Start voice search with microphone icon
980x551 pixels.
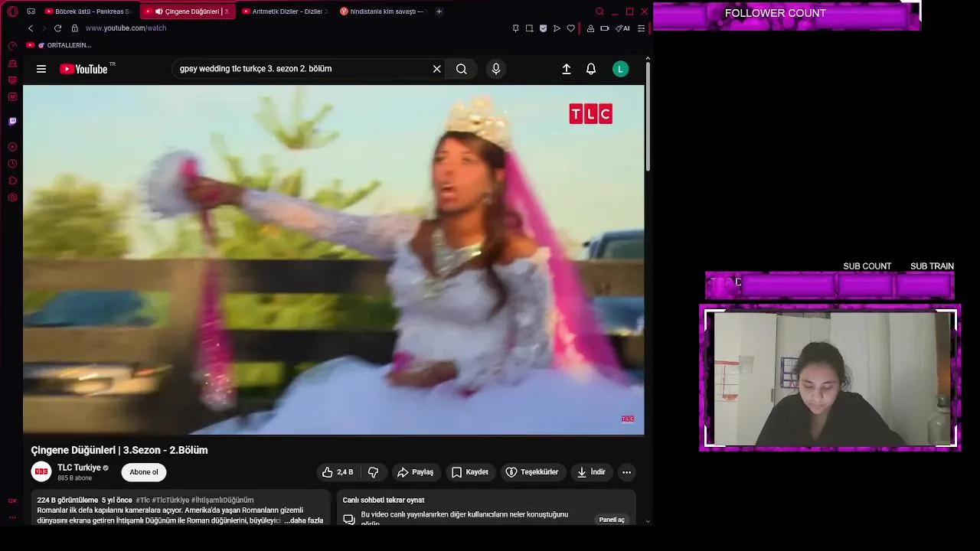click(x=496, y=69)
